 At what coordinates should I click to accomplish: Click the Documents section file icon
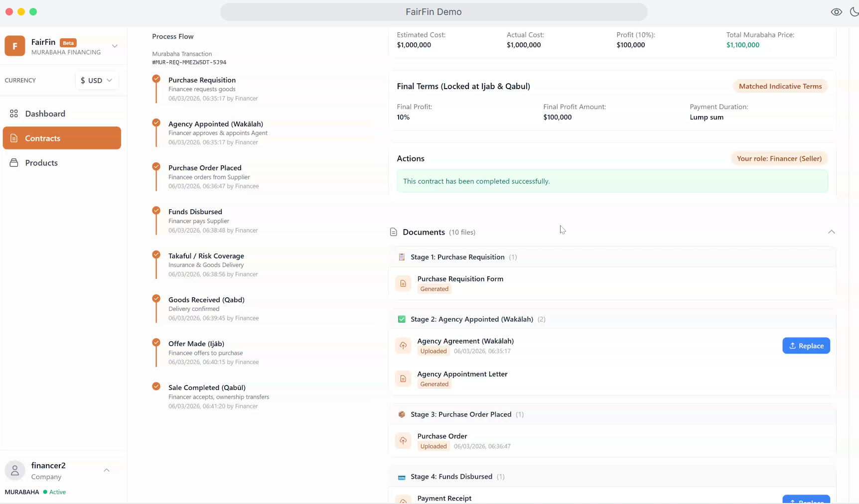[x=394, y=232]
